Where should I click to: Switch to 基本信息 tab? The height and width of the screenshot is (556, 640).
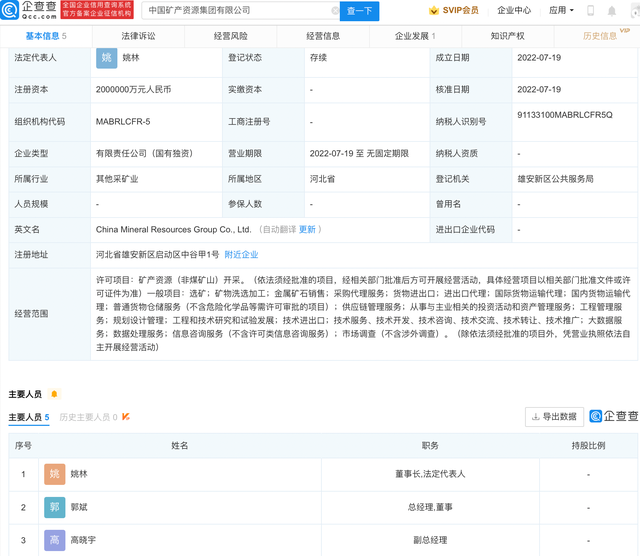[46, 36]
